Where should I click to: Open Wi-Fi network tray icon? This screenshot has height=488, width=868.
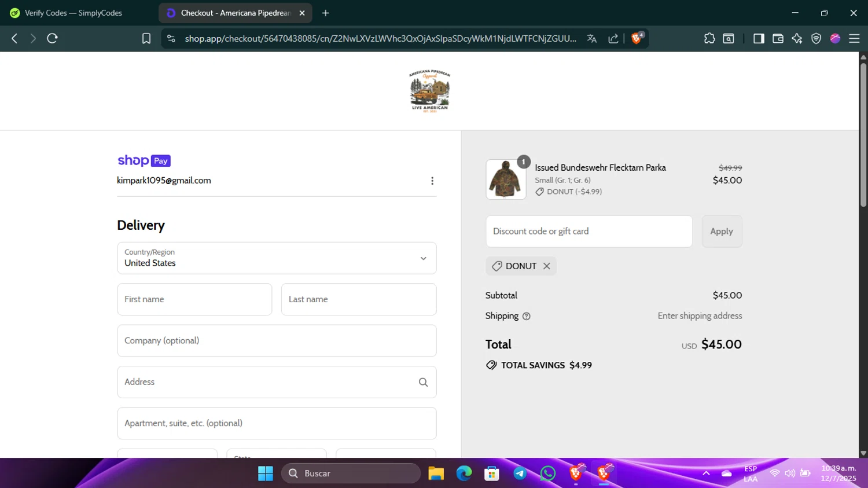pyautogui.click(x=774, y=473)
